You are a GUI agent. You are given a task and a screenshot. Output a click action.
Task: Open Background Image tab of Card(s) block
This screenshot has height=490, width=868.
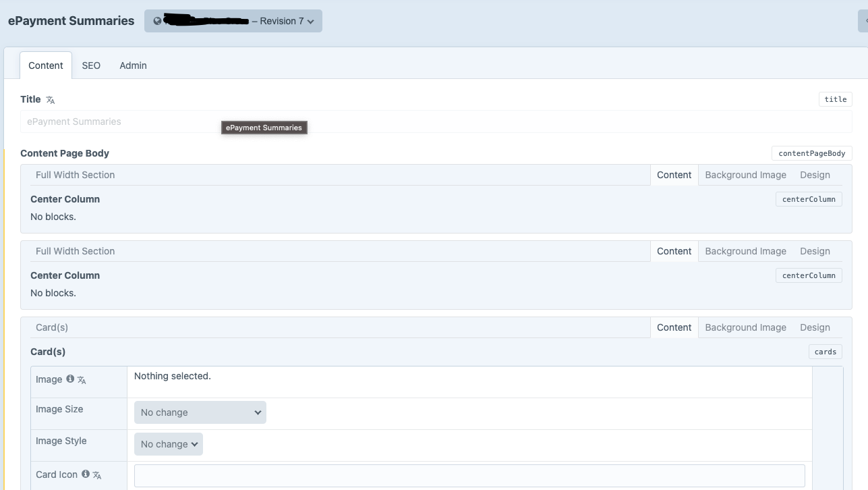(745, 327)
